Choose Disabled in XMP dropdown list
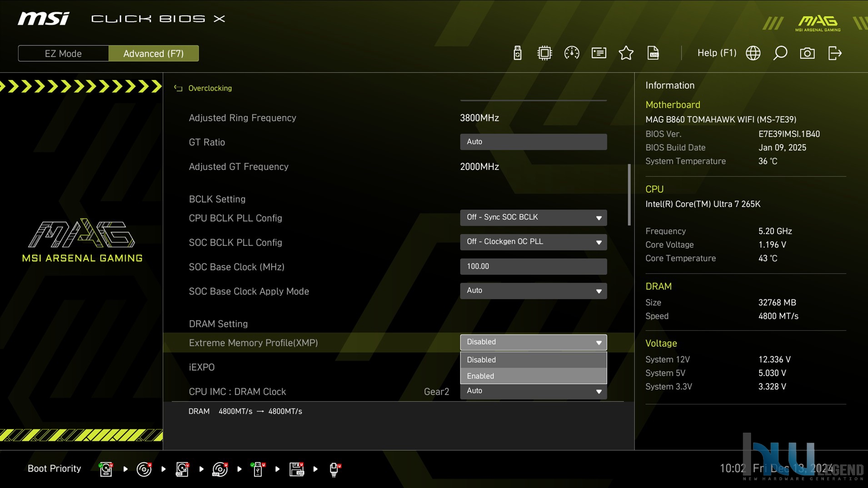The width and height of the screenshot is (868, 488). (533, 360)
